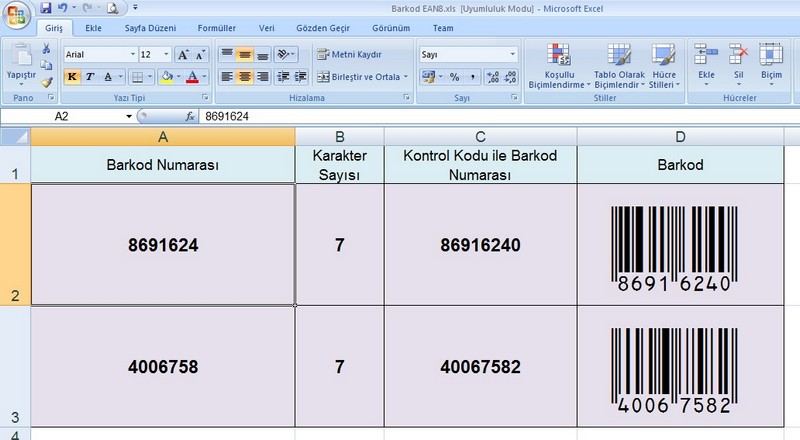Click Birleştir ve Ortala merge button
The image size is (800, 440).
[x=358, y=77]
